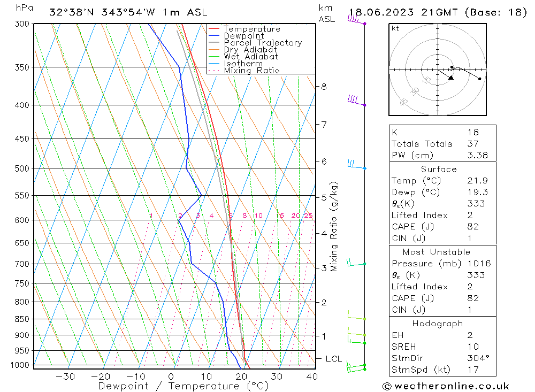Click the storm motion triangle in hodograph
The image size is (535, 392).
point(450,78)
